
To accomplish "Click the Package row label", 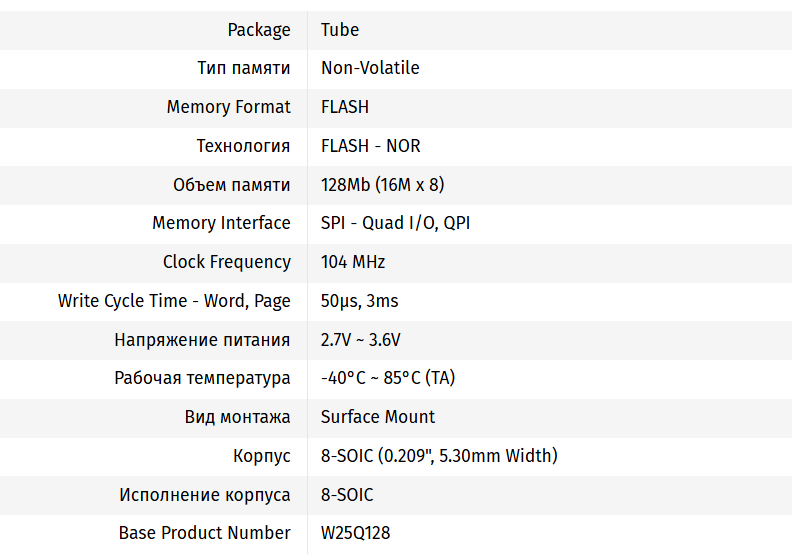I will [259, 30].
